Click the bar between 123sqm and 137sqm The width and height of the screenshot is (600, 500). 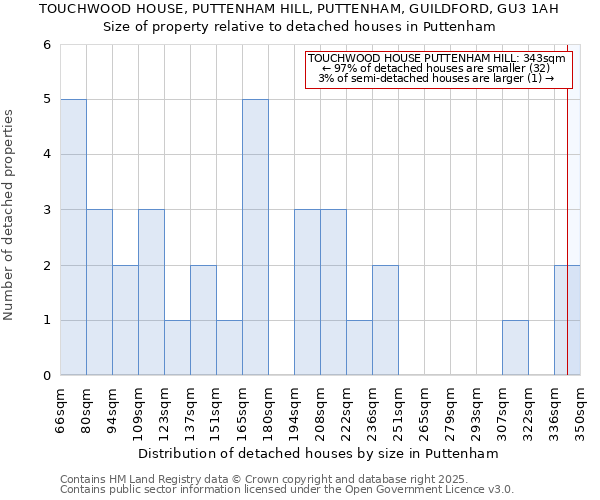(x=177, y=348)
